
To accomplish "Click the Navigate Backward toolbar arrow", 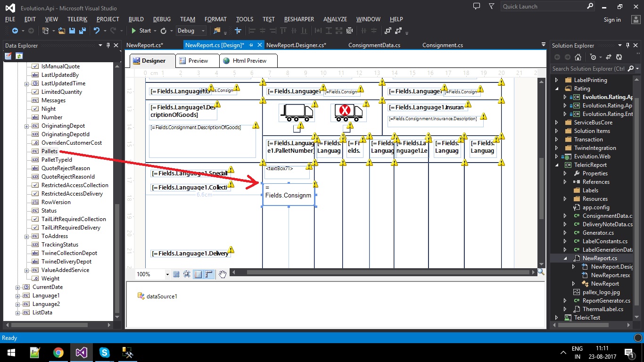I will tap(15, 31).
